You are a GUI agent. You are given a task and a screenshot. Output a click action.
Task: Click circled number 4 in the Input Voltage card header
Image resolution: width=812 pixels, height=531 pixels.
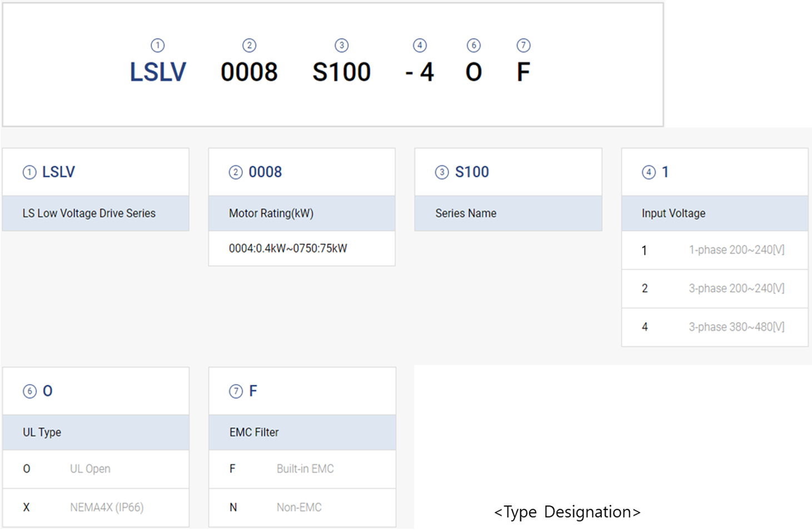(x=648, y=172)
